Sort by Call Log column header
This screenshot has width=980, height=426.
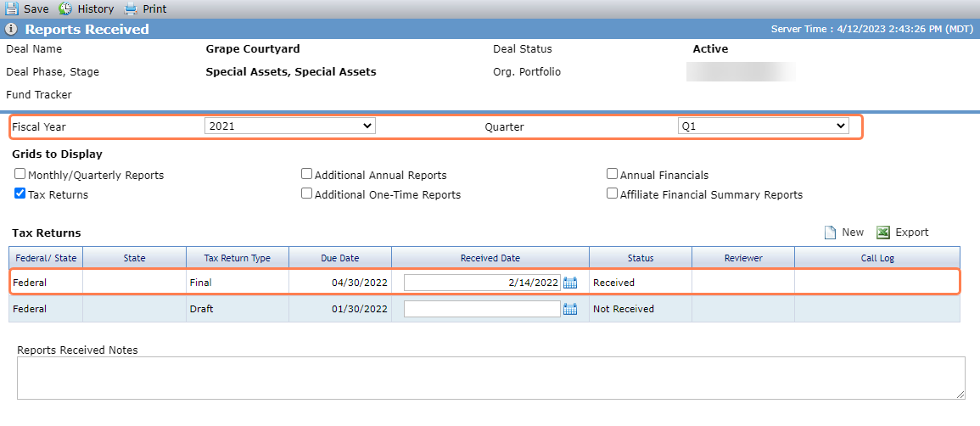[x=877, y=258]
